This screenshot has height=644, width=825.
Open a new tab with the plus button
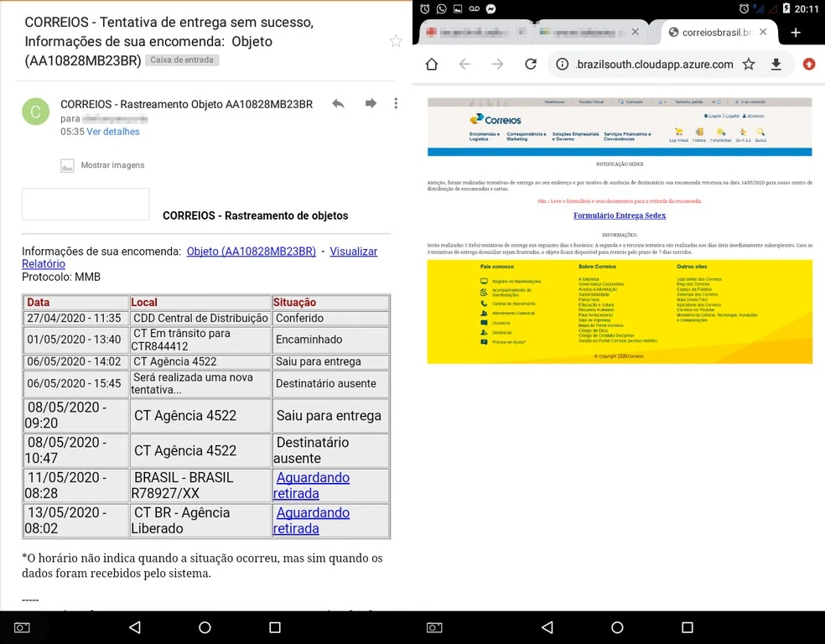point(796,32)
